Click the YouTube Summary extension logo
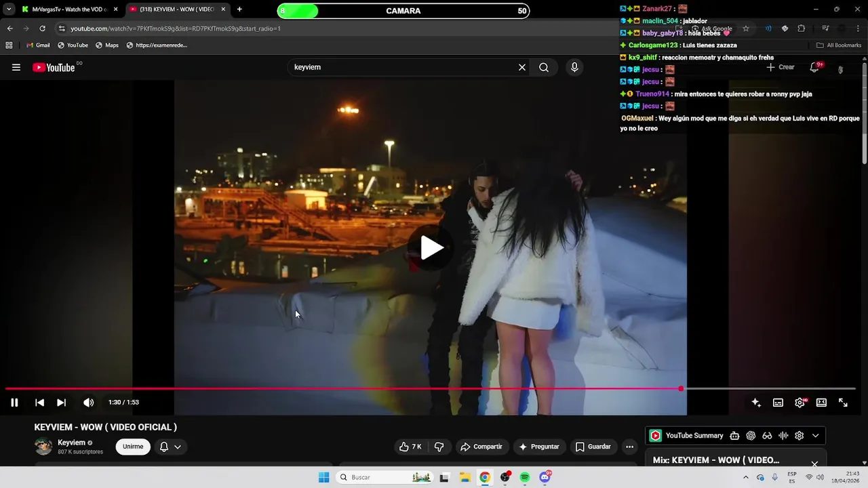 pos(656,436)
